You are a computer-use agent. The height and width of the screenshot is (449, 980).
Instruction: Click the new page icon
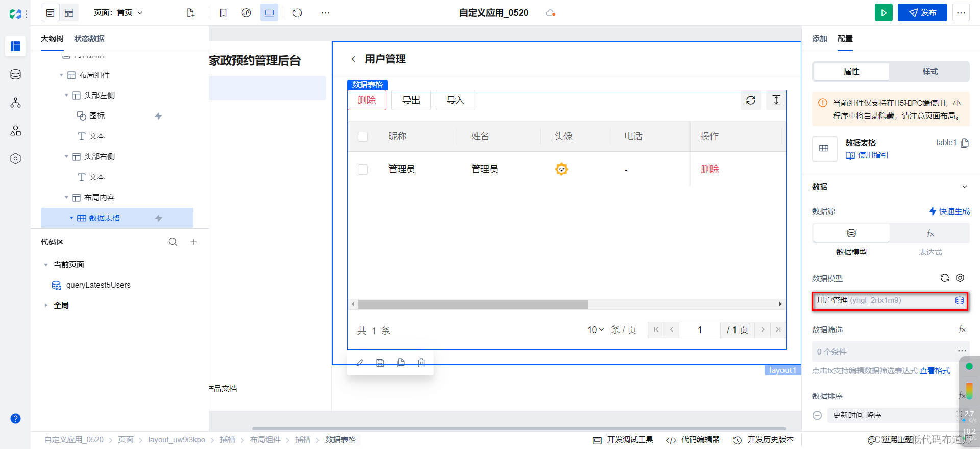coord(190,13)
